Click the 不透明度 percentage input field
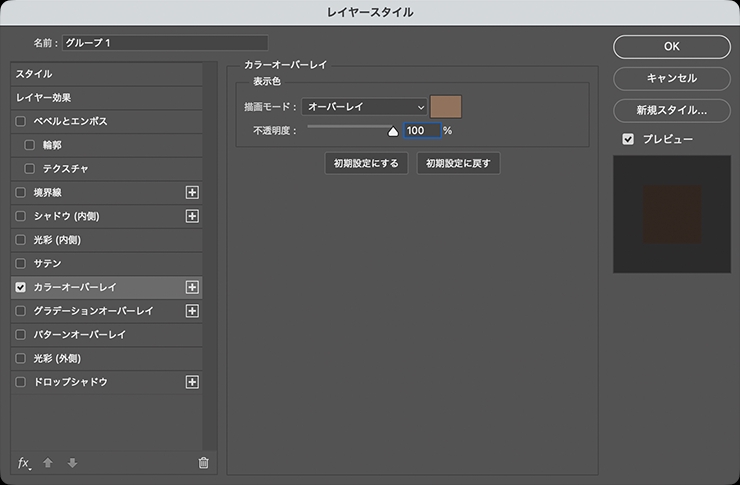The height and width of the screenshot is (485, 740). [x=421, y=130]
